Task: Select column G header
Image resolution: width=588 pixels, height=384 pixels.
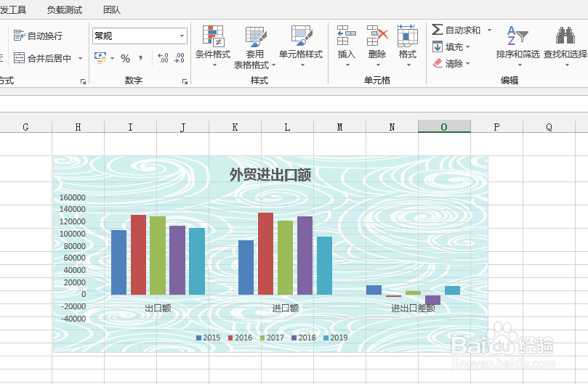Action: coord(25,127)
